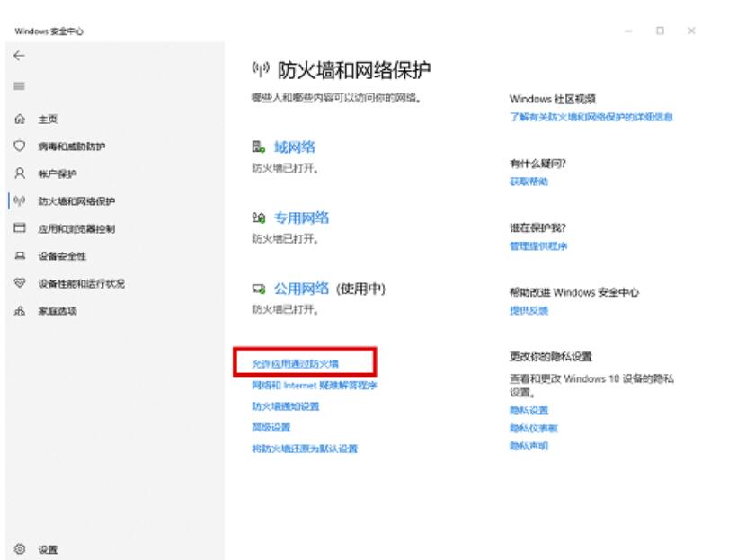Click the person icon for 帐户保护
The image size is (755, 560).
[x=19, y=173]
